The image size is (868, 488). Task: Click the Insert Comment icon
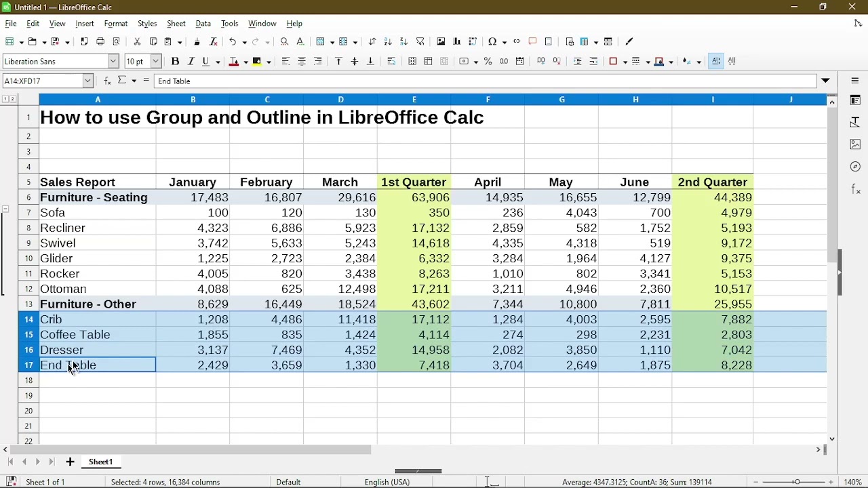pos(533,42)
